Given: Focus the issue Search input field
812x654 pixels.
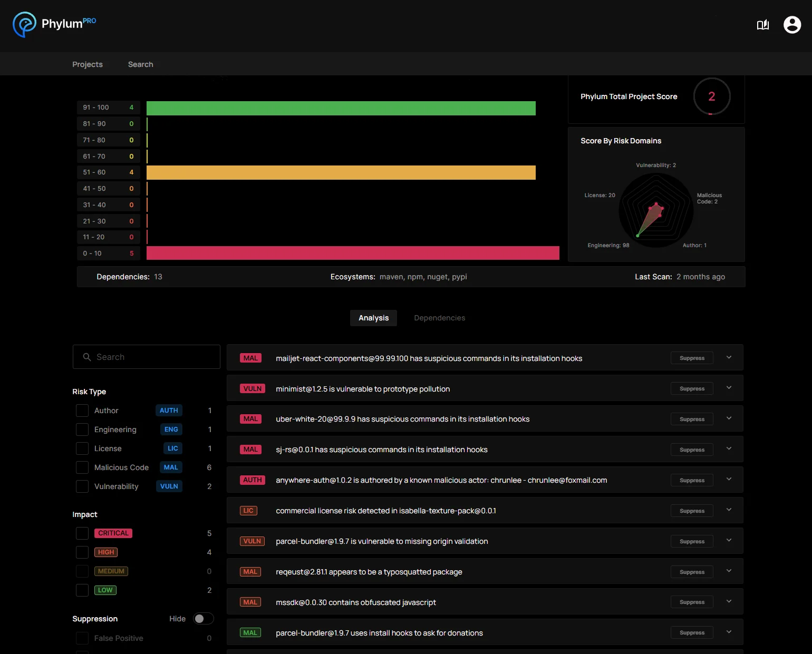Looking at the screenshot, I should [x=147, y=357].
